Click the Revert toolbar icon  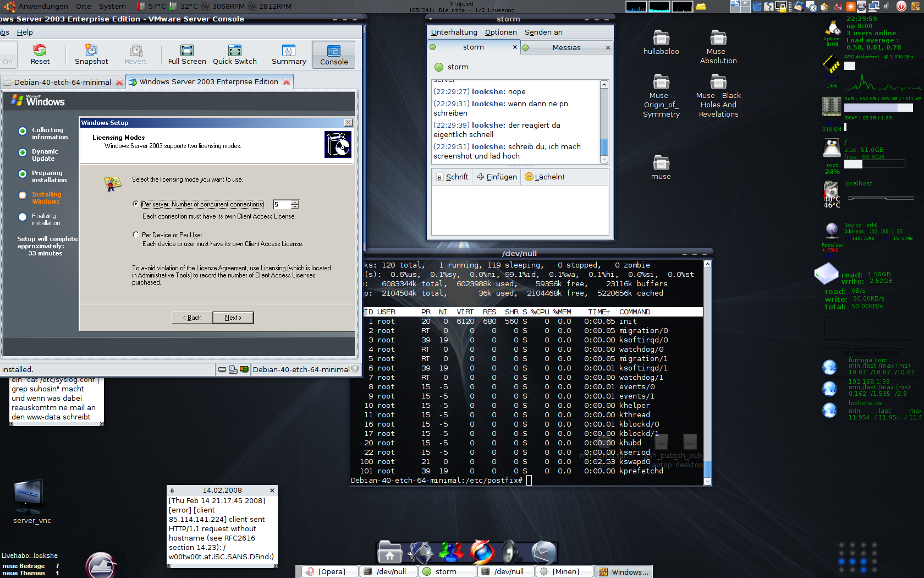point(135,54)
